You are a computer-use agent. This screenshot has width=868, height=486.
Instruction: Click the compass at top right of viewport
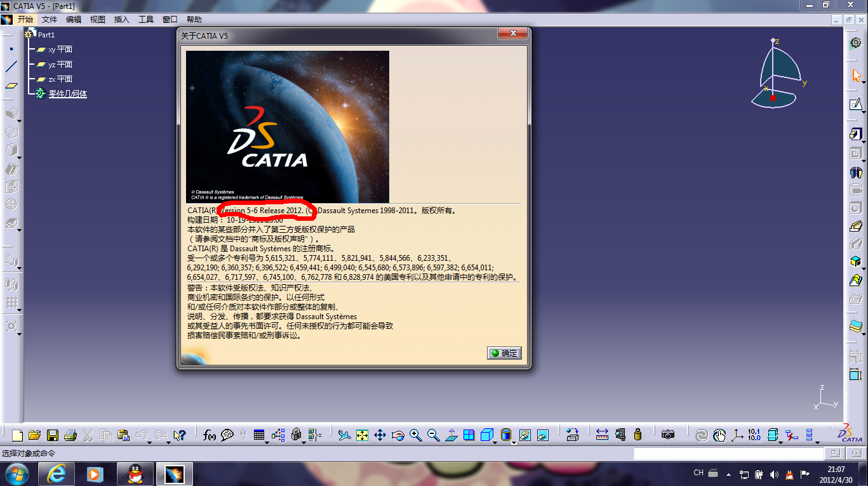coord(778,73)
